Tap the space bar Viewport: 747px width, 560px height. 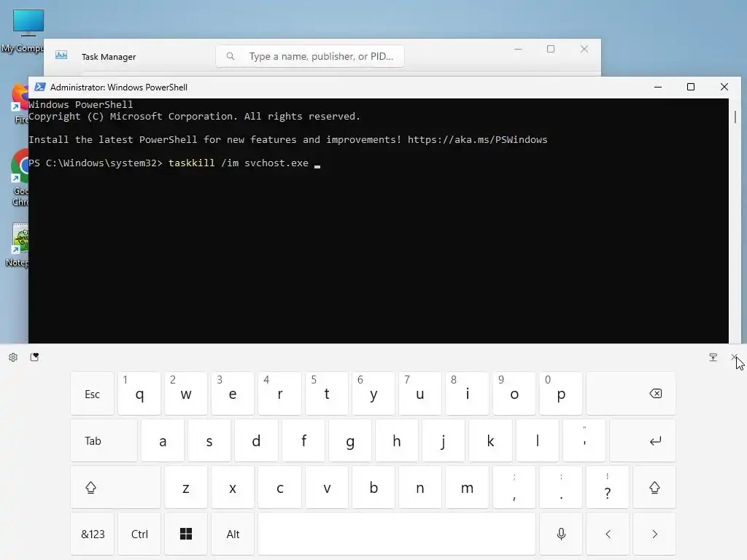click(x=397, y=534)
